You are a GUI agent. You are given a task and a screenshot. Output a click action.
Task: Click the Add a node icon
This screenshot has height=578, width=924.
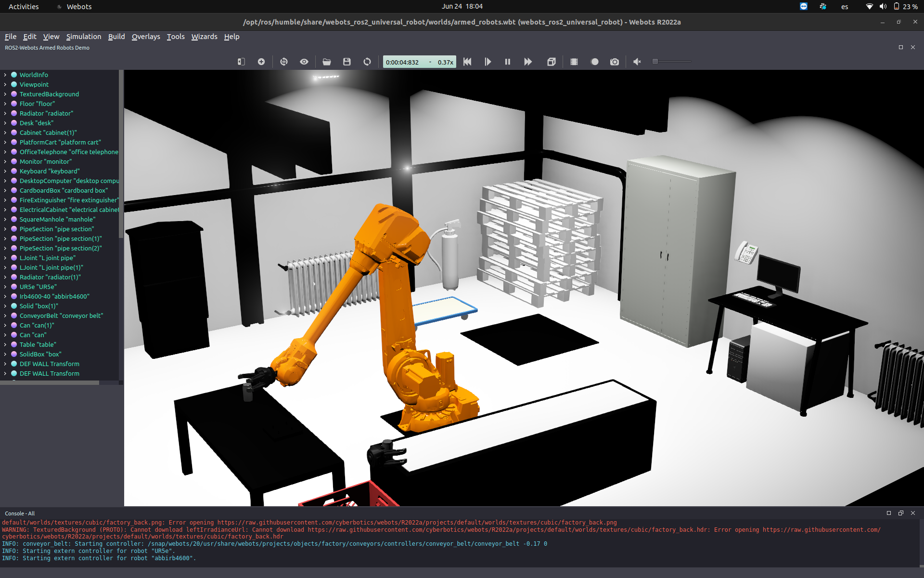[261, 62]
